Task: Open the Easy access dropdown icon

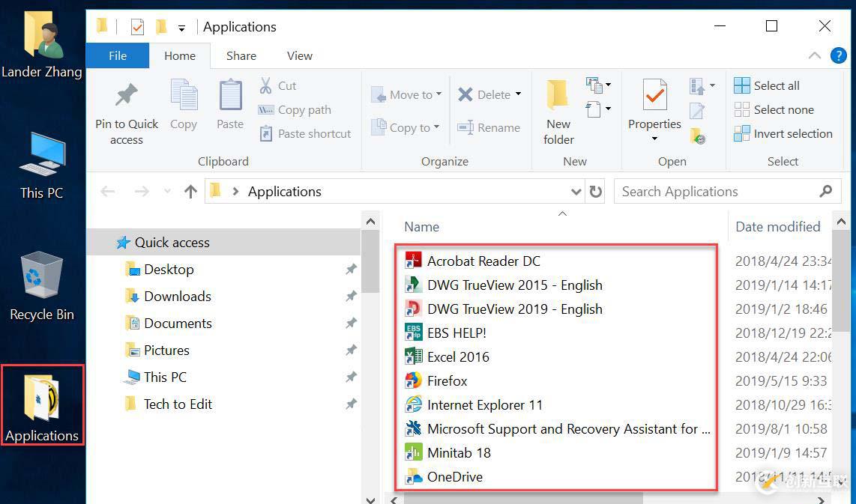Action: (598, 109)
